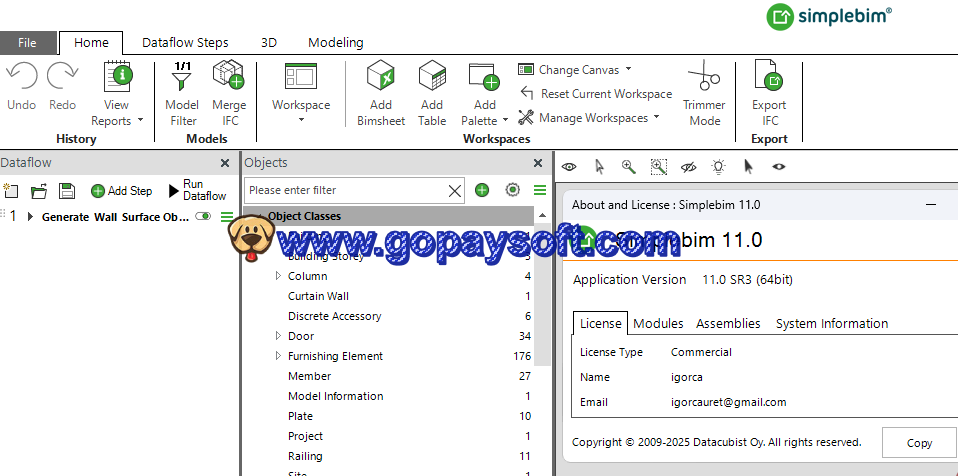Click Objects list scrollbar up arrow

pyautogui.click(x=542, y=216)
